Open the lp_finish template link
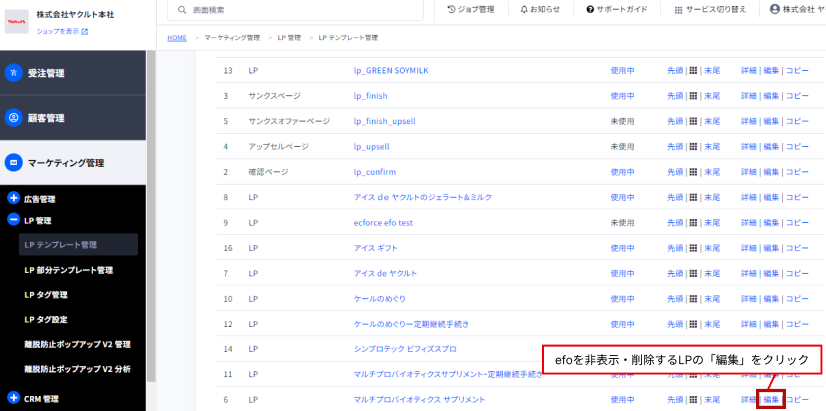 (x=370, y=96)
